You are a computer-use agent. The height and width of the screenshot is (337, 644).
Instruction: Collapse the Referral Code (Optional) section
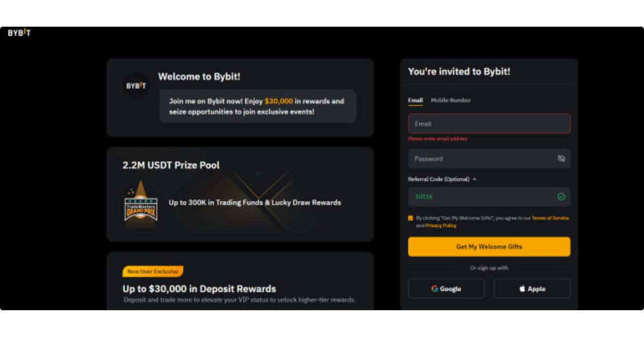point(474,179)
